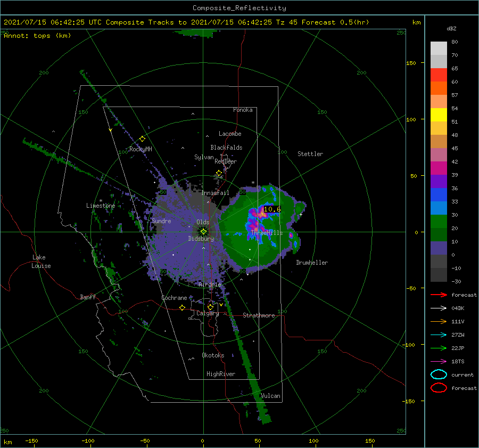
Task: Click the green 22JP arrow icon
Action: point(439,348)
